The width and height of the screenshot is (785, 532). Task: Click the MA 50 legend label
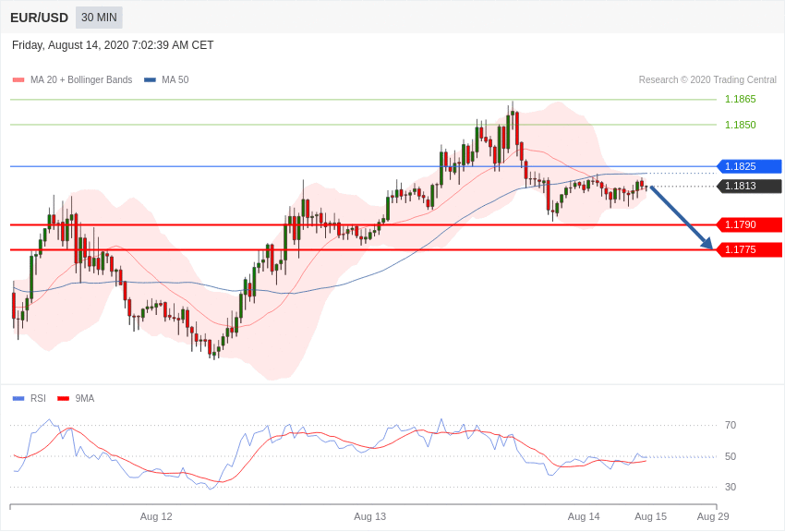pyautogui.click(x=175, y=79)
